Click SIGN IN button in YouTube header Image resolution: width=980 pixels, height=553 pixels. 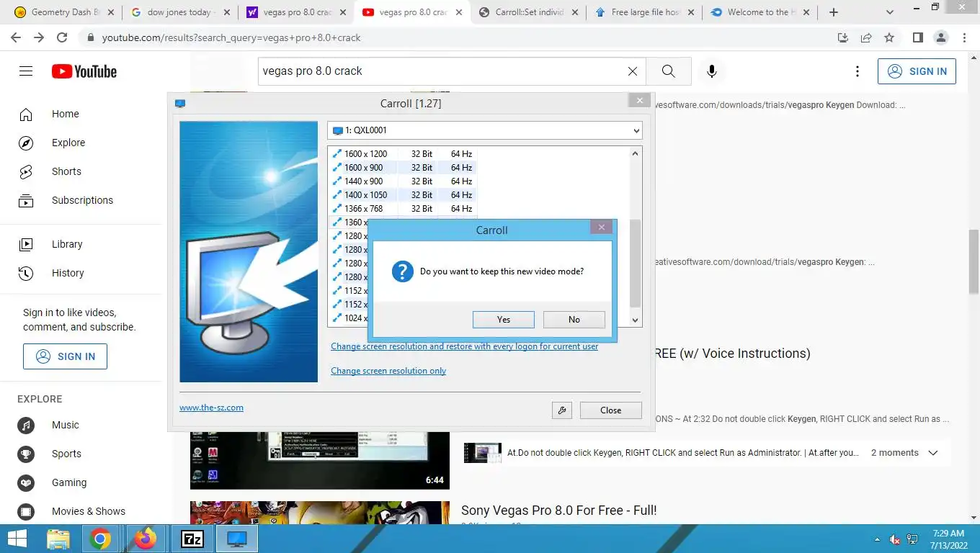[917, 71]
